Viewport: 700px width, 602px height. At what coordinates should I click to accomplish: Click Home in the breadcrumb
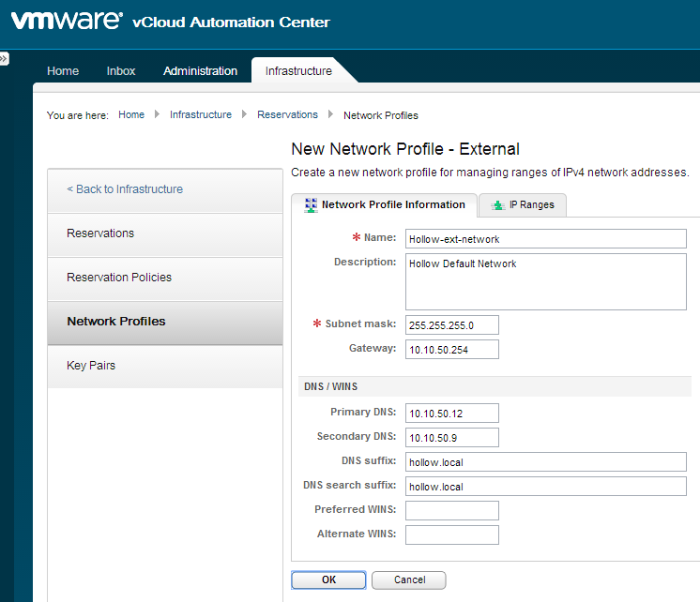click(131, 114)
